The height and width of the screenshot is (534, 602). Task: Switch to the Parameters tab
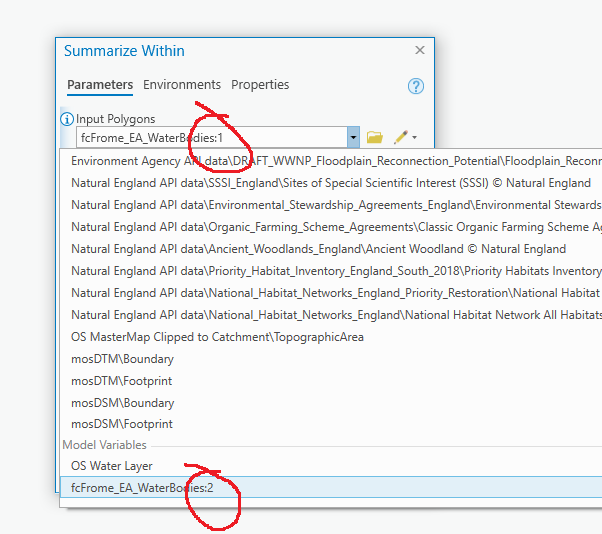pyautogui.click(x=100, y=85)
